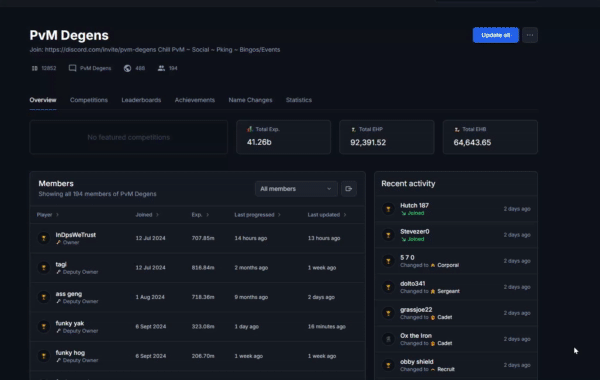The width and height of the screenshot is (600, 380).
Task: Click the No featured competitions card
Action: pos(129,137)
